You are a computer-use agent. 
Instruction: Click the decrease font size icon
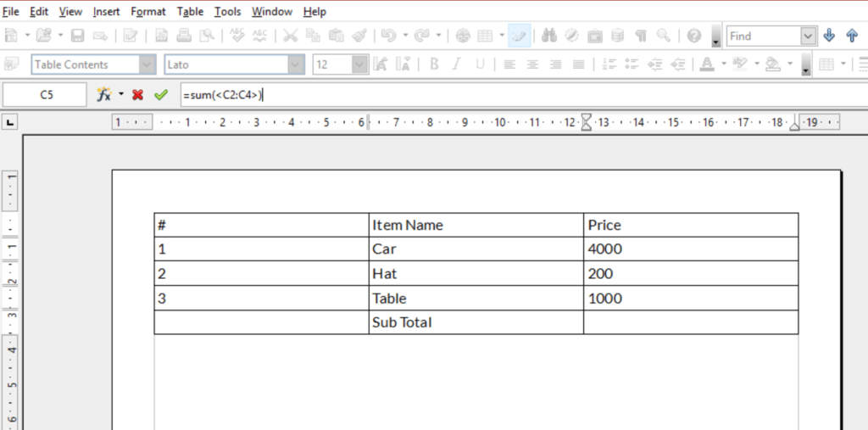(x=403, y=64)
